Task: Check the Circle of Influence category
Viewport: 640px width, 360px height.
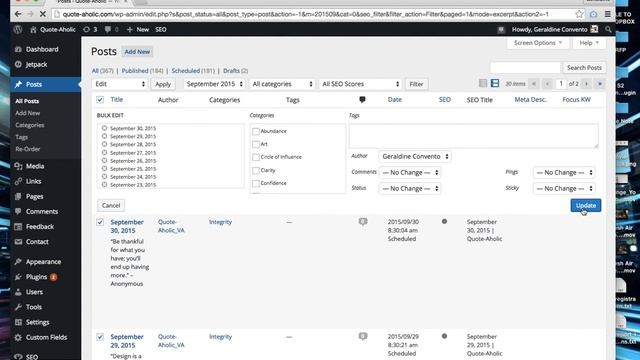Action: [x=256, y=157]
